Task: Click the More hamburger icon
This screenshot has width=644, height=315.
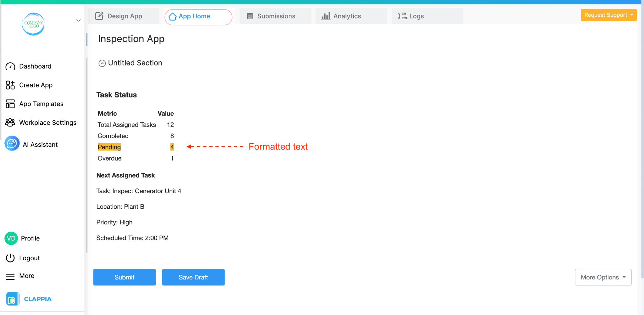Action: coord(10,276)
